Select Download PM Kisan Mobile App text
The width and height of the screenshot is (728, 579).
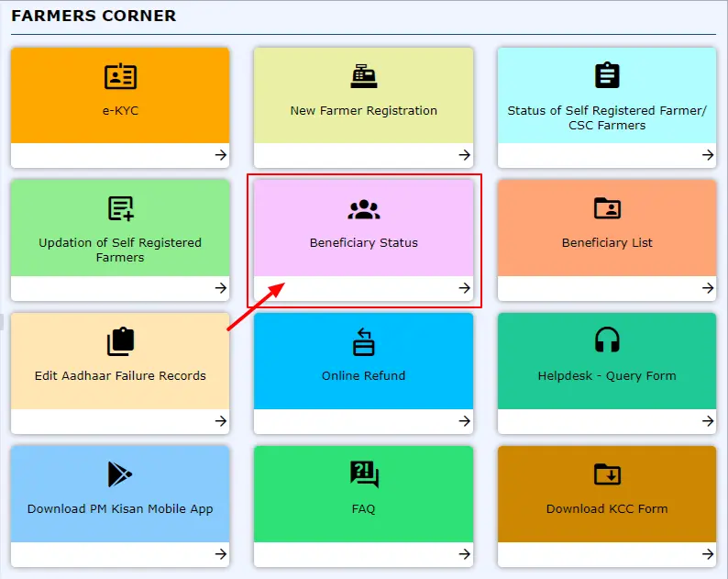tap(120, 509)
